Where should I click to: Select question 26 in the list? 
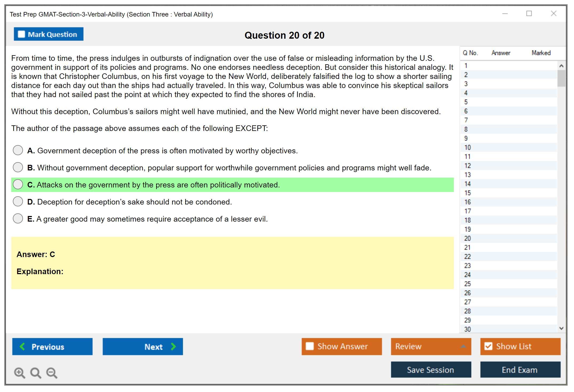click(x=509, y=293)
